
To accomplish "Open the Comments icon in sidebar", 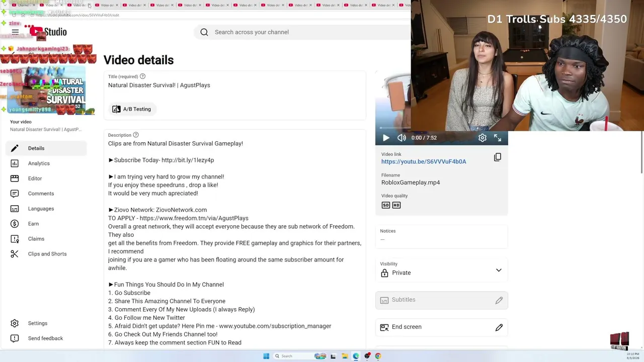I will coord(15,194).
